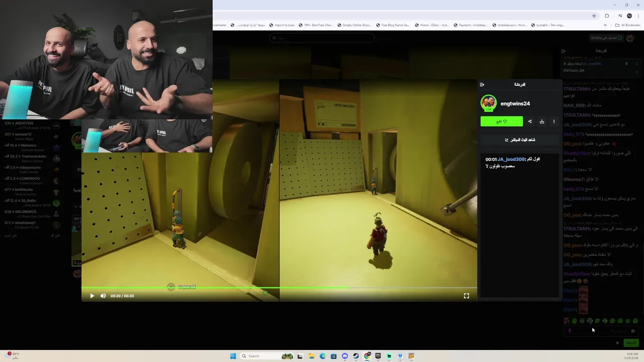Image resolution: width=644 pixels, height=362 pixels.
Task: Bookmark this page with the star icon
Action: pyautogui.click(x=594, y=16)
